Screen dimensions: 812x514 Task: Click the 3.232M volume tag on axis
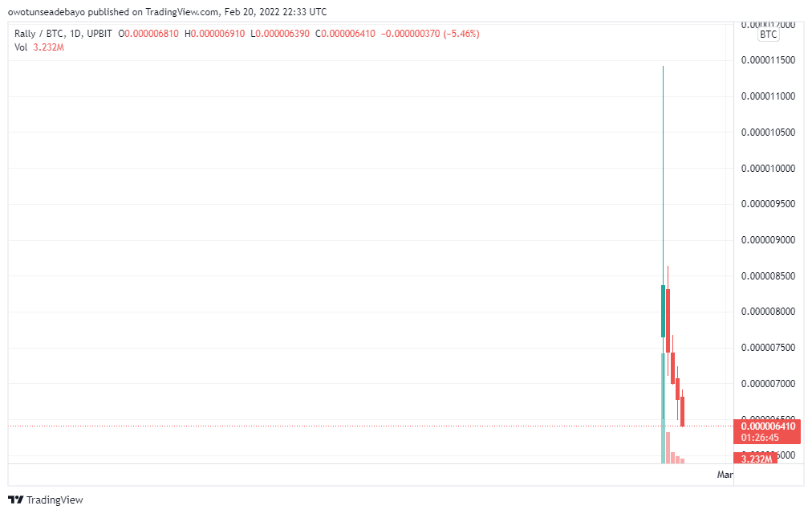756,459
